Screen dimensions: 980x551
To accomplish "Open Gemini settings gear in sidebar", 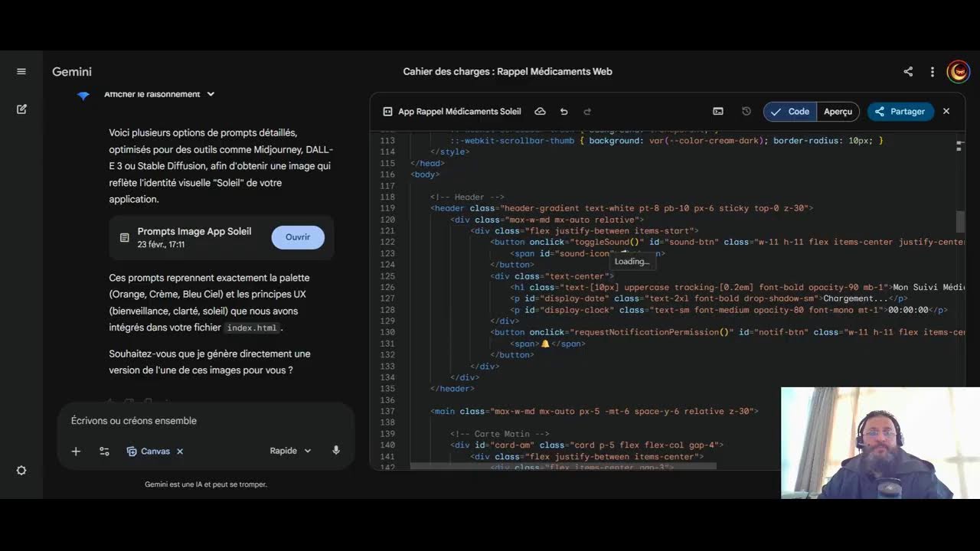I will (21, 471).
